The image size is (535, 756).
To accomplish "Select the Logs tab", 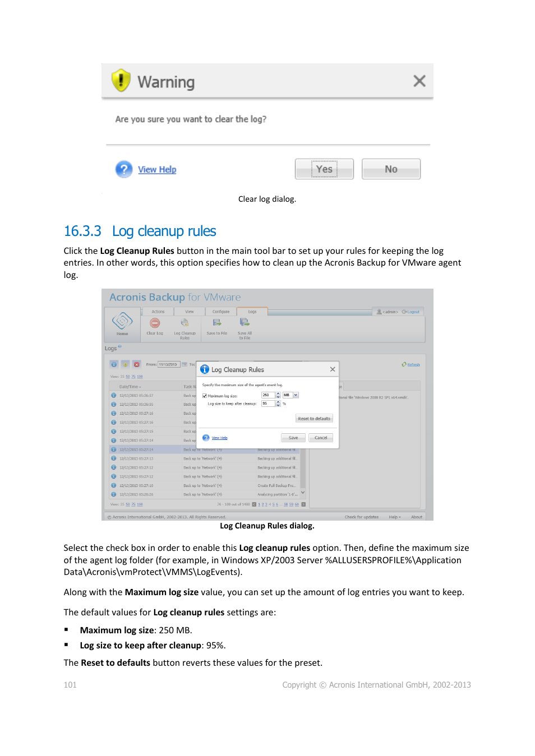I will 252,312.
